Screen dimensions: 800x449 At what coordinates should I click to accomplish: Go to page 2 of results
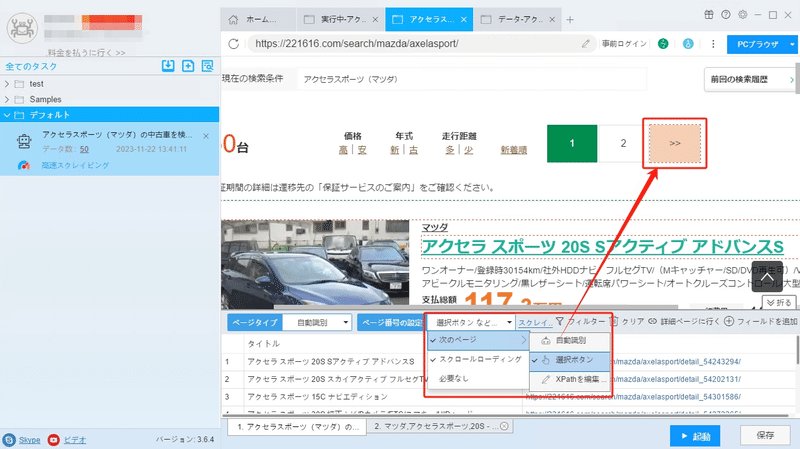(623, 143)
